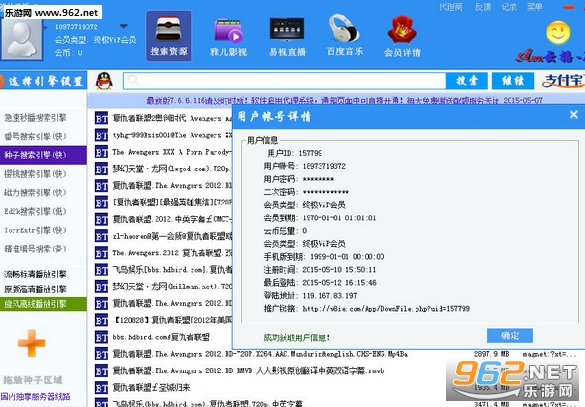The width and height of the screenshot is (585, 407).
Task: Click the 国内独享服务器线路 link
Action: tap(35, 396)
